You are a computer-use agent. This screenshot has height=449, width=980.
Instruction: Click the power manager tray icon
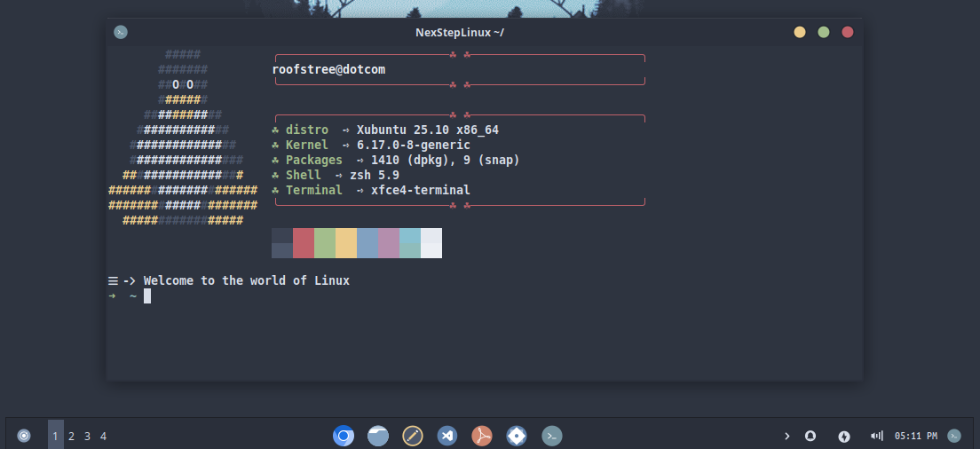844,436
